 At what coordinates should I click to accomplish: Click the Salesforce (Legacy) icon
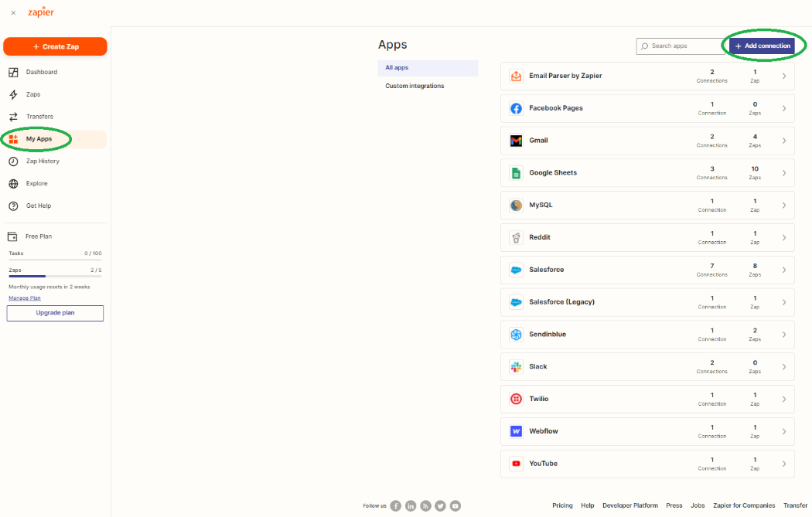tap(516, 302)
